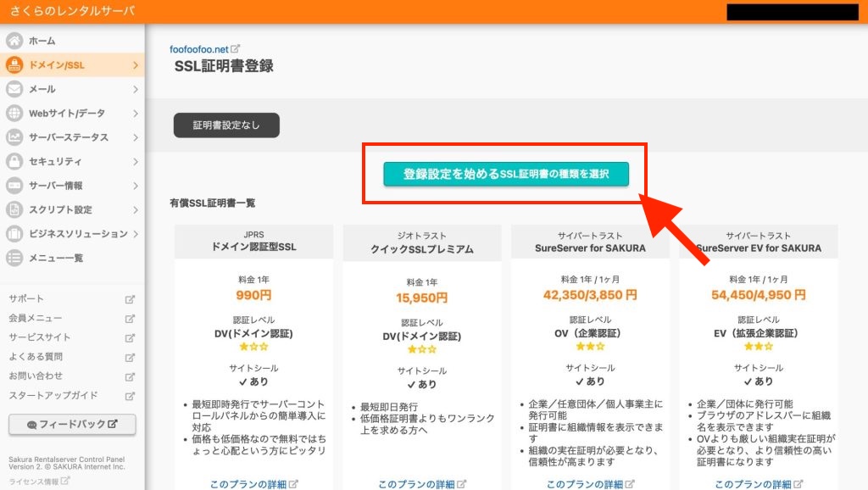
Task: Click the Home house icon in sidebar
Action: pyautogui.click(x=14, y=41)
